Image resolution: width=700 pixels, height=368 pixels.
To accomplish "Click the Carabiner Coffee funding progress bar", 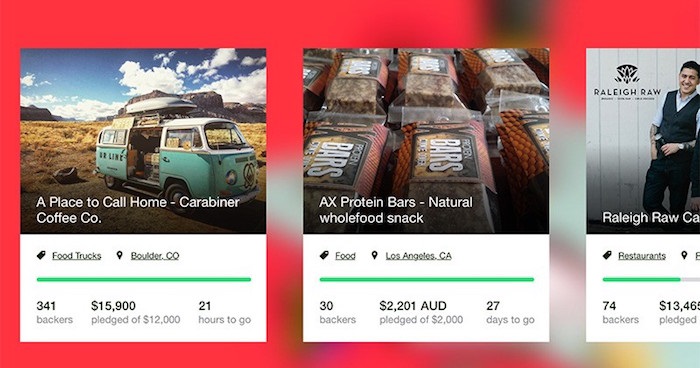I will point(144,280).
